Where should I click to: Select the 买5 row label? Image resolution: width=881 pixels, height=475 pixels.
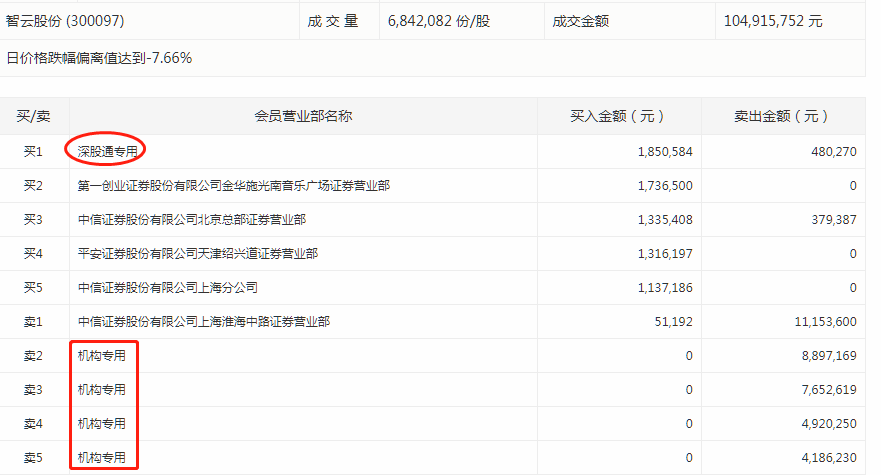pyautogui.click(x=33, y=288)
